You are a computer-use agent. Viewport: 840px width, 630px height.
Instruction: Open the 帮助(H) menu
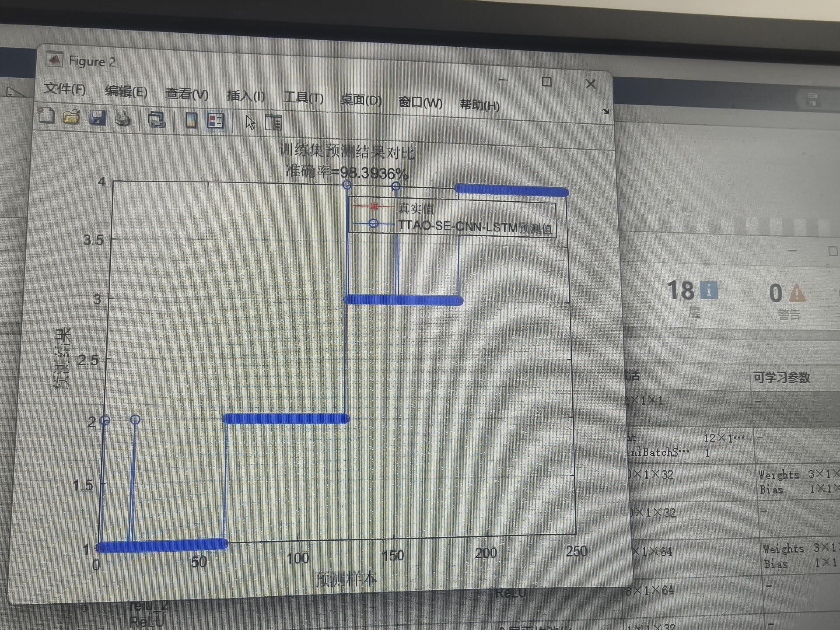tap(479, 105)
